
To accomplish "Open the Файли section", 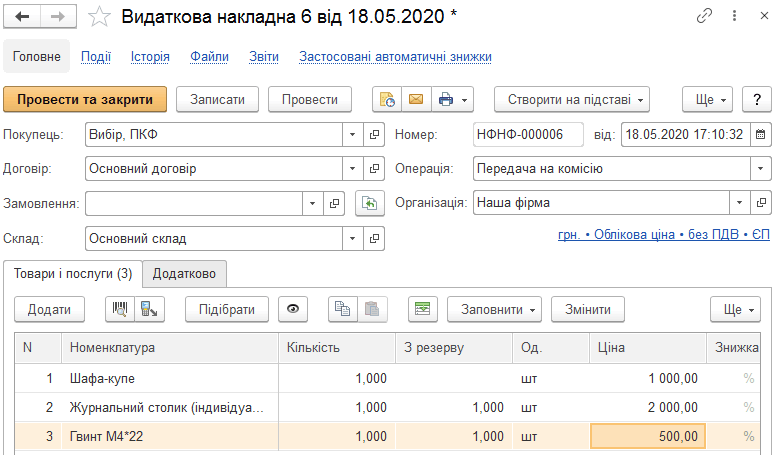I will [x=209, y=57].
